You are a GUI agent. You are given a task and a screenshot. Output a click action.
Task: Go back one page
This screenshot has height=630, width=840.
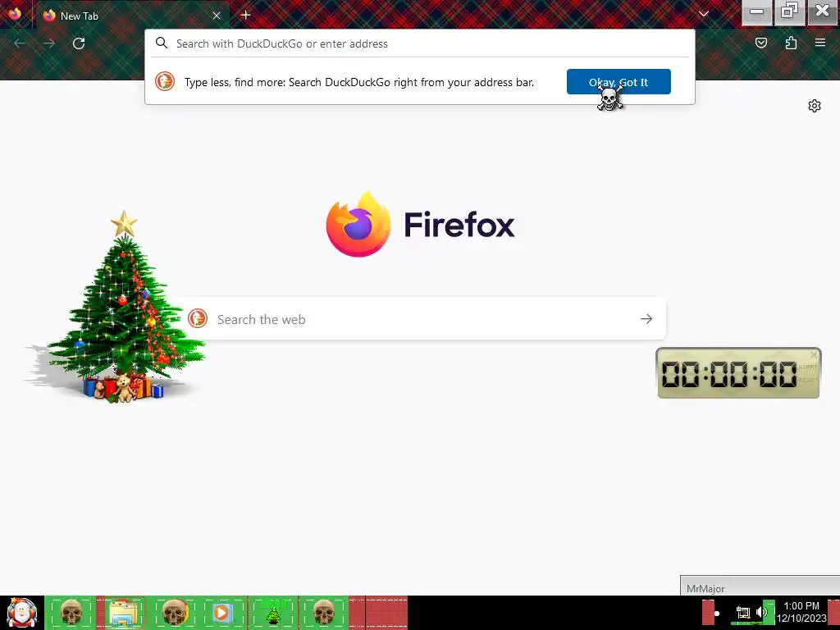[20, 43]
